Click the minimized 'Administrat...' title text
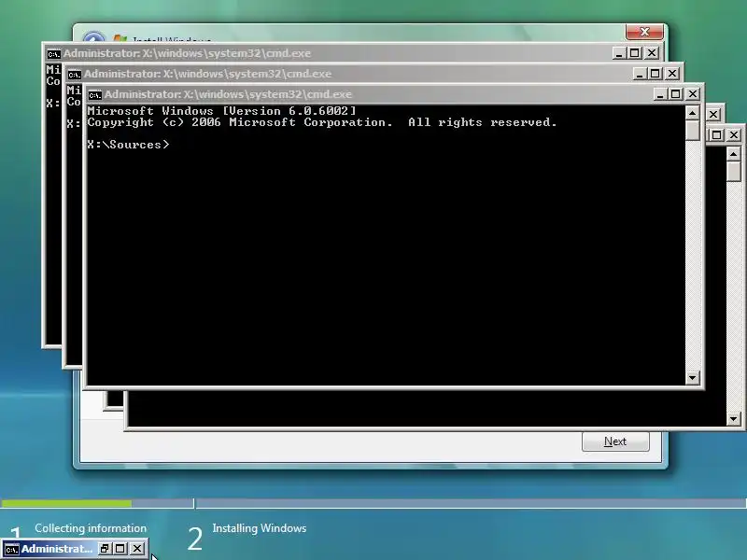Screen dimensions: 747x560 tap(57, 549)
